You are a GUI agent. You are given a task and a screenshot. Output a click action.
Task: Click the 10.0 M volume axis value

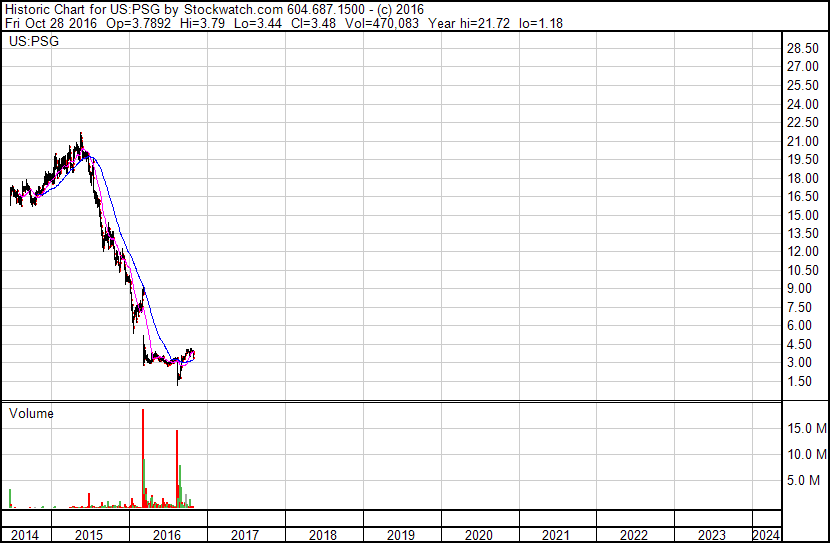tap(807, 454)
